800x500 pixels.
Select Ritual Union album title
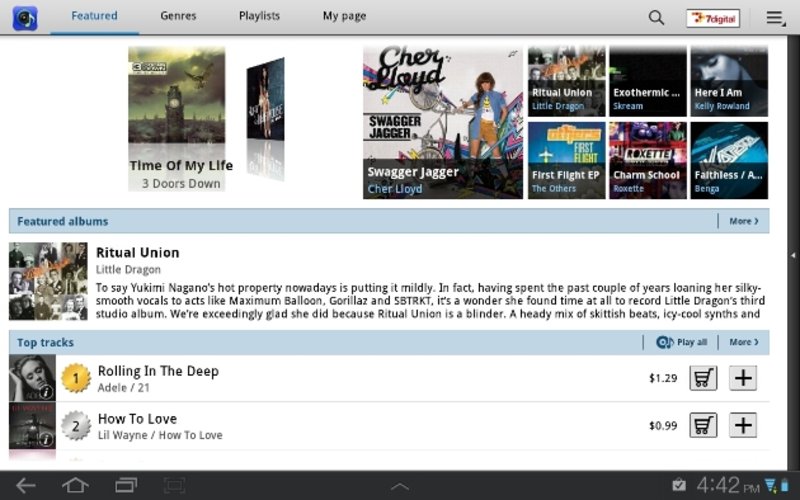click(138, 253)
